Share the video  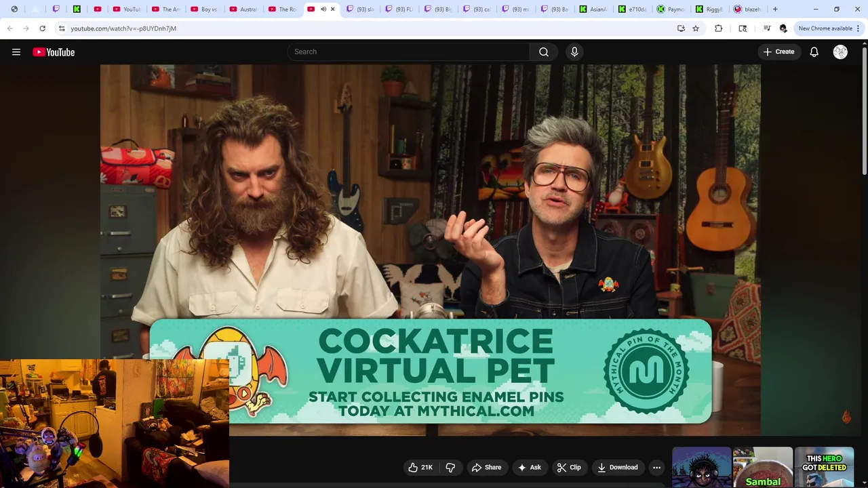tap(486, 467)
